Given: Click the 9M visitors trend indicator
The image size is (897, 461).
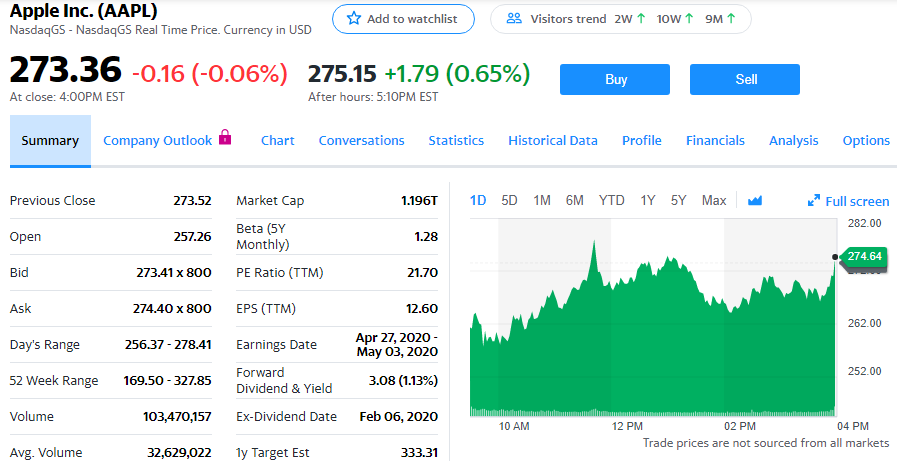Looking at the screenshot, I should (720, 19).
